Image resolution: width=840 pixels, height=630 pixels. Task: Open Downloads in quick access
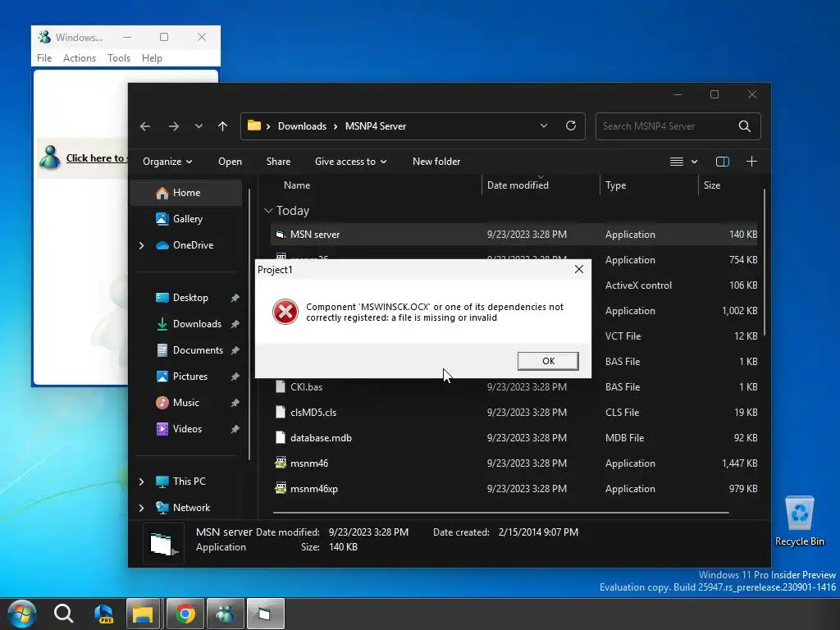point(197,324)
